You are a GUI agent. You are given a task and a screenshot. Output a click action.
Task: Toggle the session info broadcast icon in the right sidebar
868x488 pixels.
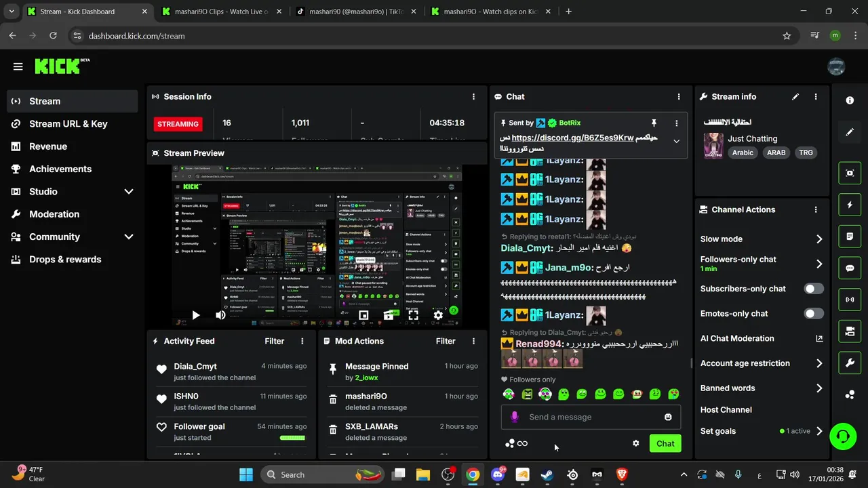[850, 300]
